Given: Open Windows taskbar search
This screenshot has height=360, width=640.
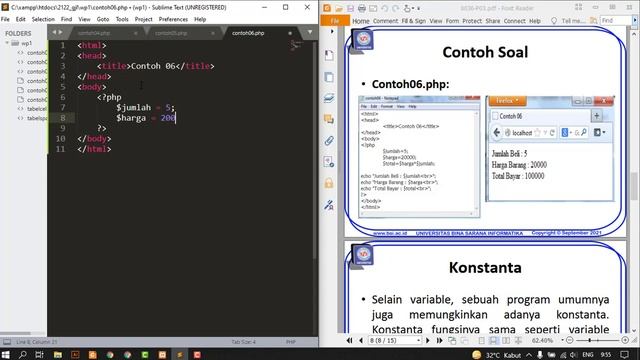Looking at the screenshot, I should pyautogui.click(x=22, y=354).
